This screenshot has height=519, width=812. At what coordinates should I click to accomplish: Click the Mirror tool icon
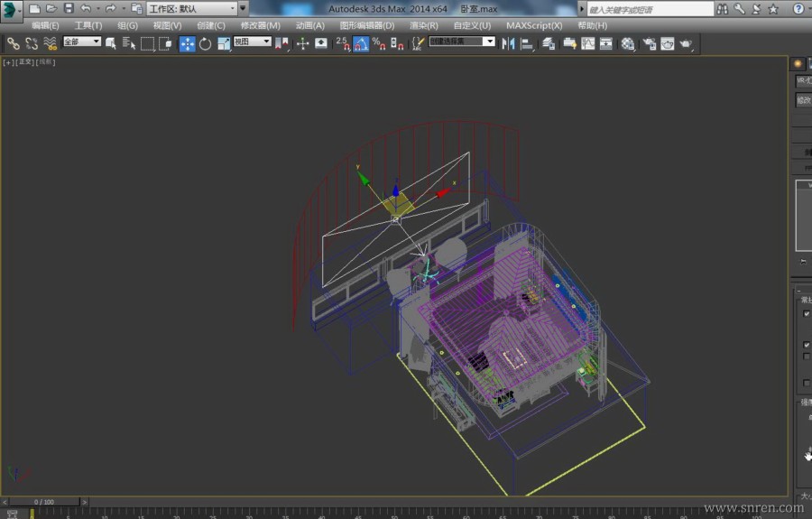point(508,44)
